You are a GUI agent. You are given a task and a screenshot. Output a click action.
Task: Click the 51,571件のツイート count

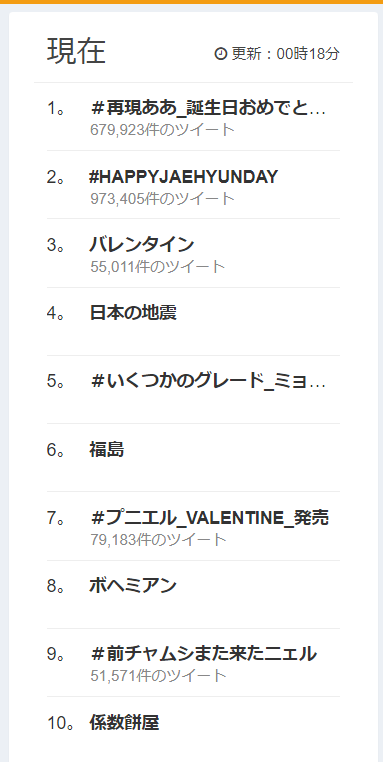(x=158, y=675)
